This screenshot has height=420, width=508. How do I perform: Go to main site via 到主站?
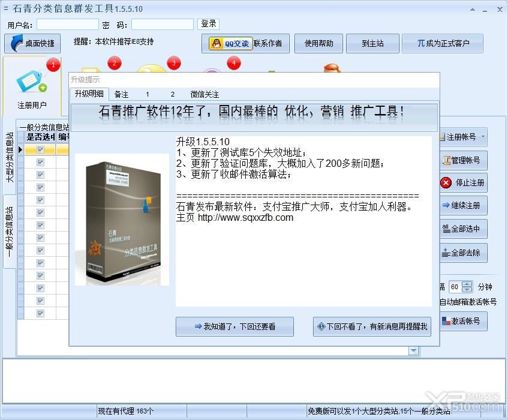pos(372,43)
